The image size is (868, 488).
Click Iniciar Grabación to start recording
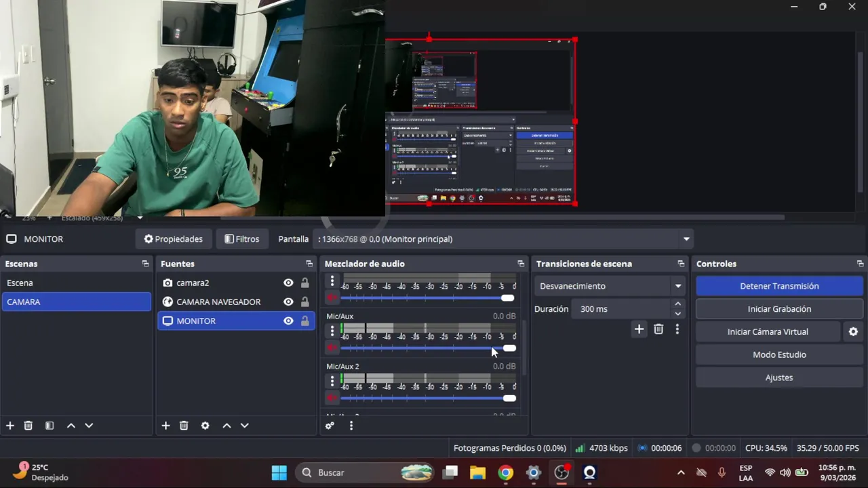coord(779,309)
